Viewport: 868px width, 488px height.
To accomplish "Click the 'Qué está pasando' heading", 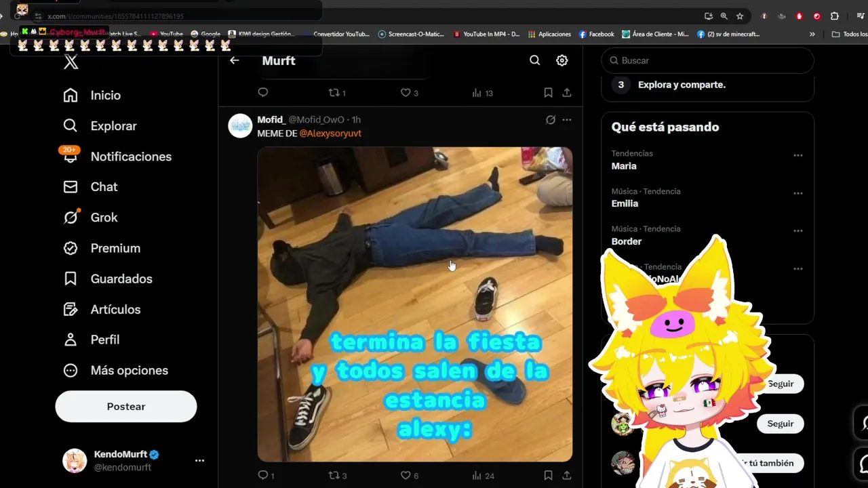I will (665, 127).
